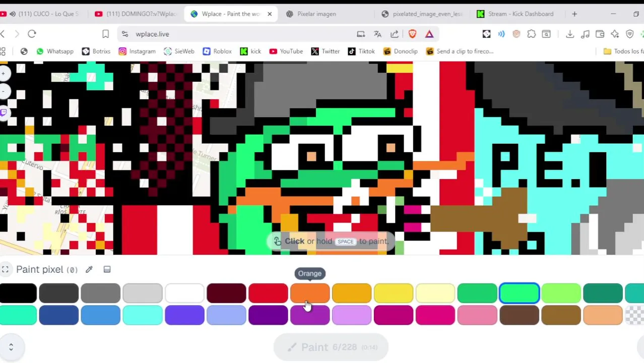Image resolution: width=644 pixels, height=363 pixels.
Task: Expand the palette with up-down chevron button
Action: 11,347
